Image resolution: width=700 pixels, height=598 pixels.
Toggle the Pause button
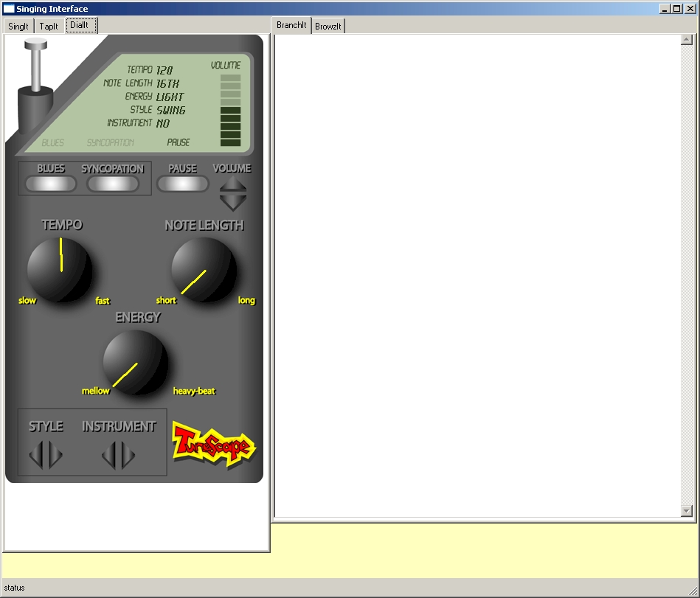[182, 184]
